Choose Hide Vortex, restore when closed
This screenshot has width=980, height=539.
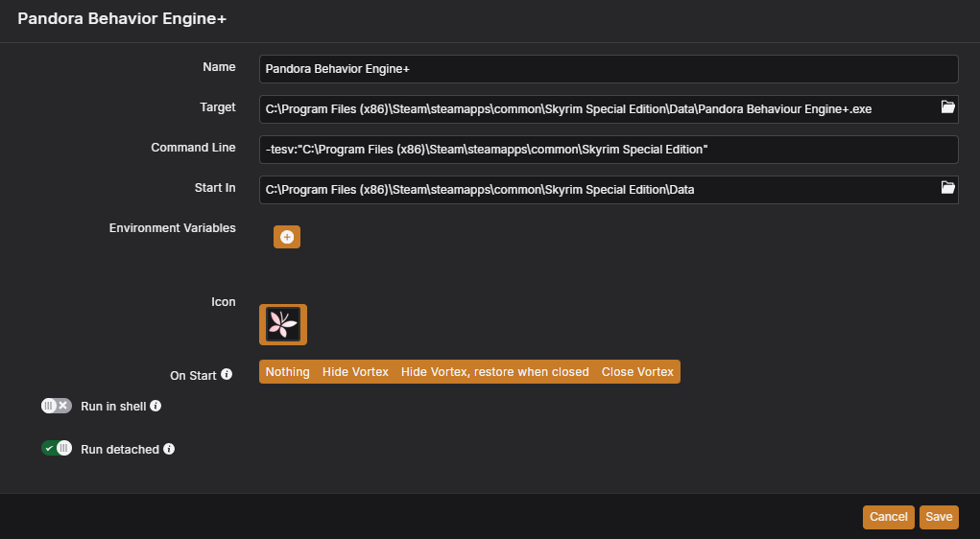(495, 371)
